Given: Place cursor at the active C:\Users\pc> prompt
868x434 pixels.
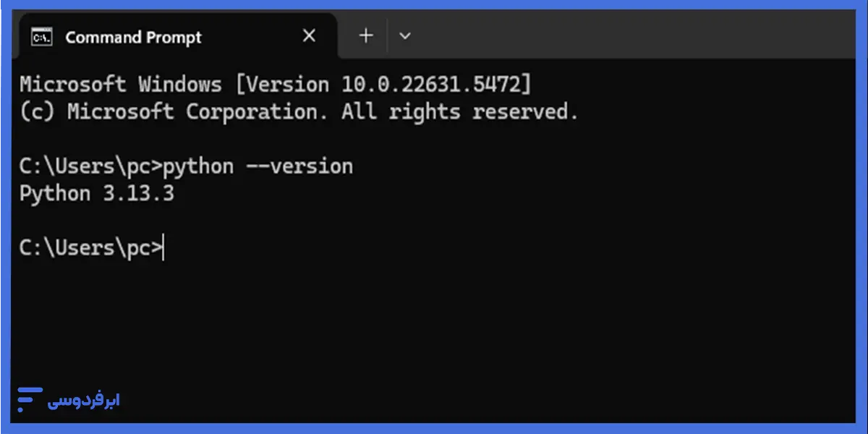Looking at the screenshot, I should point(92,248).
